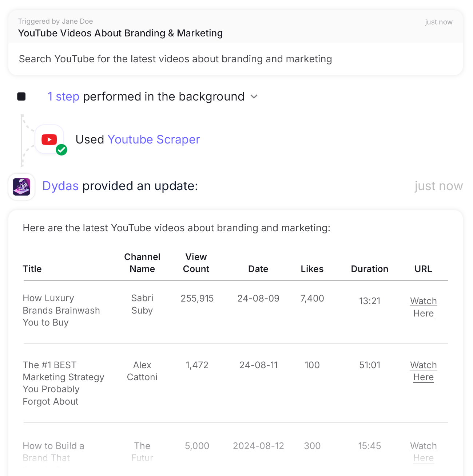Click the "How Luxury Brands Brainwash" title cell
Image resolution: width=473 pixels, height=476 pixels.
pos(61,310)
